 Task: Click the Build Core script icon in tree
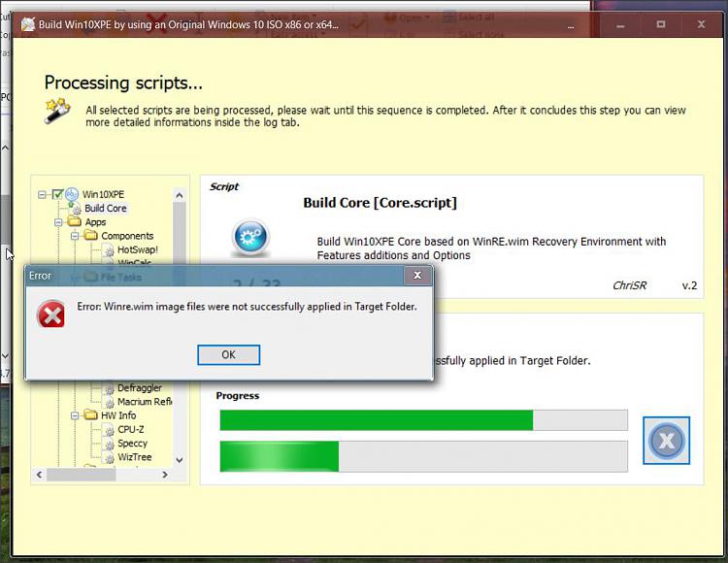click(76, 209)
